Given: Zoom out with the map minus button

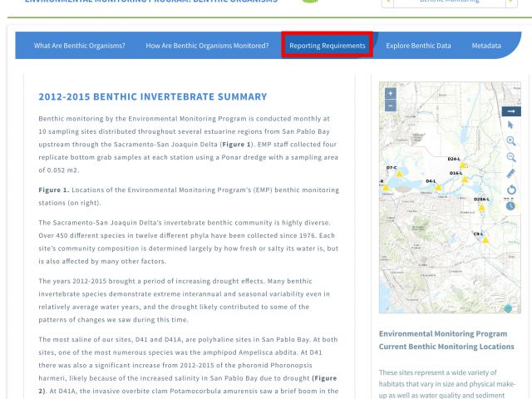Looking at the screenshot, I should (x=390, y=106).
